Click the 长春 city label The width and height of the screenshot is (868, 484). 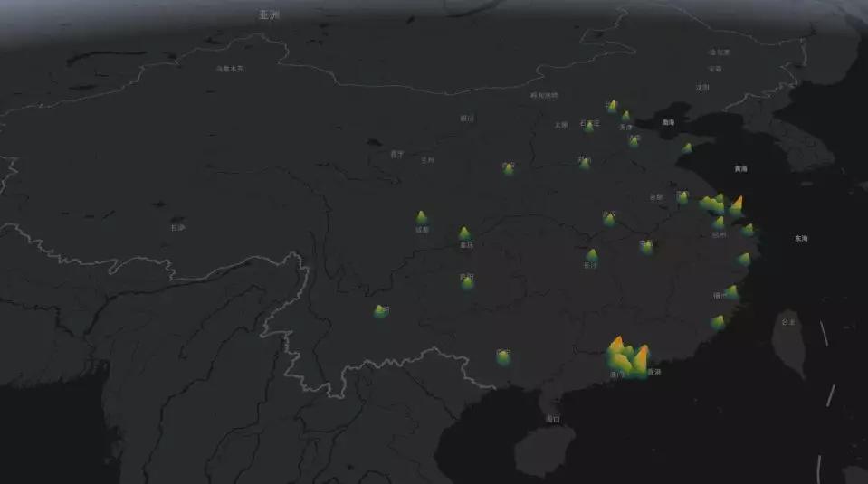pos(715,69)
